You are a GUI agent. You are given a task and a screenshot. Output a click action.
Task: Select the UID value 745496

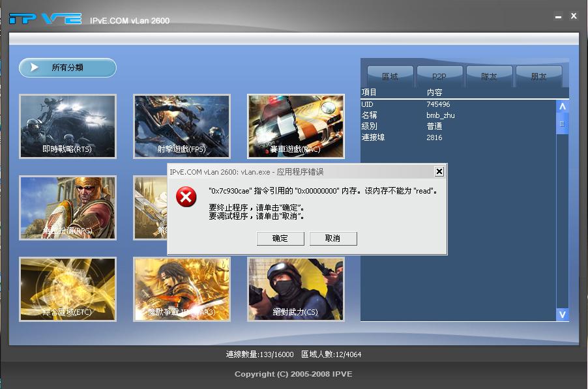tap(438, 104)
